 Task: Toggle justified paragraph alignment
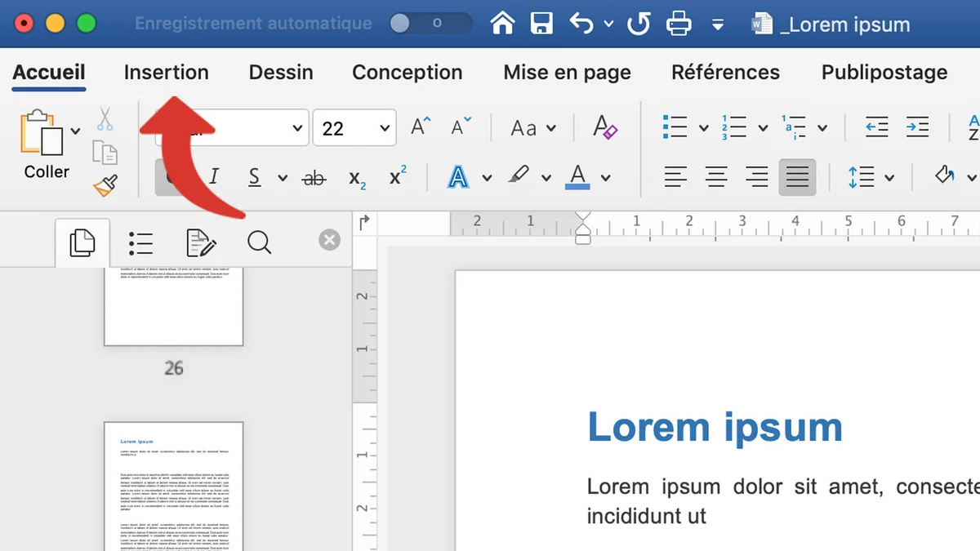[797, 176]
